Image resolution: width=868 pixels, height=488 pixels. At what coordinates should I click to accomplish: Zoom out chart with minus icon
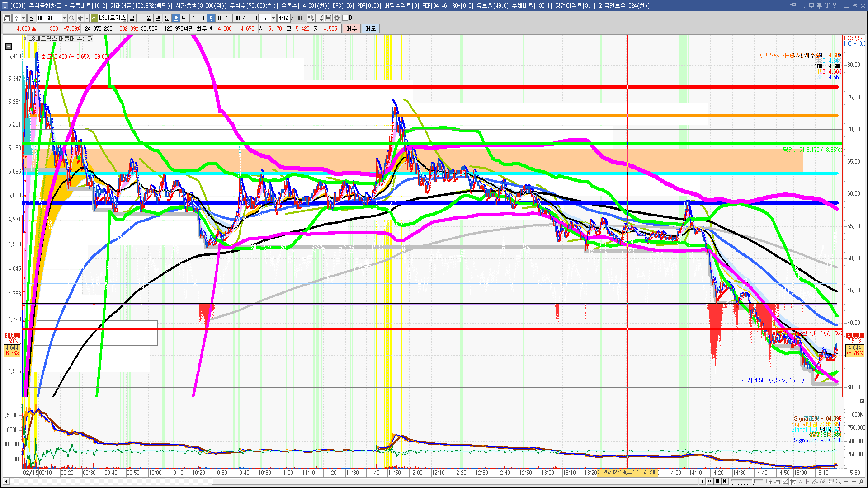tap(846, 482)
